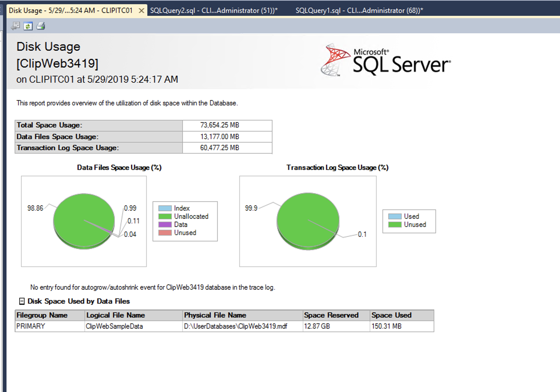Click the 0.1 transaction log chart label

(x=362, y=234)
